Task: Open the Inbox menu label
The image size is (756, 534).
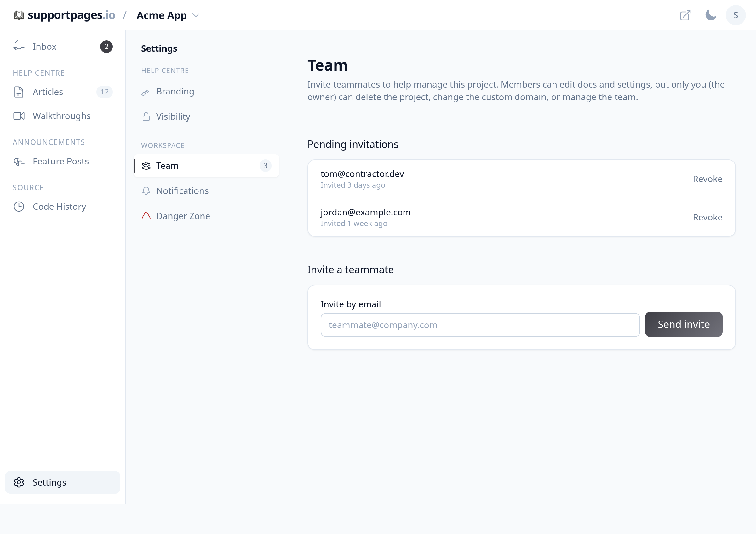Action: tap(44, 46)
